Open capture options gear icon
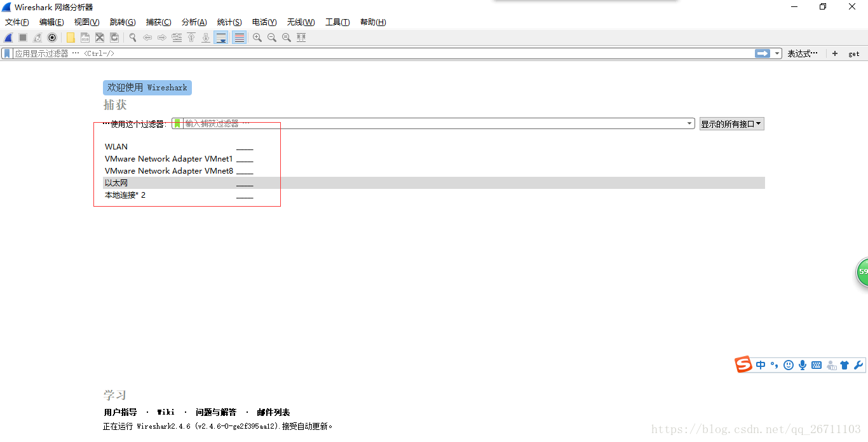 click(x=52, y=38)
